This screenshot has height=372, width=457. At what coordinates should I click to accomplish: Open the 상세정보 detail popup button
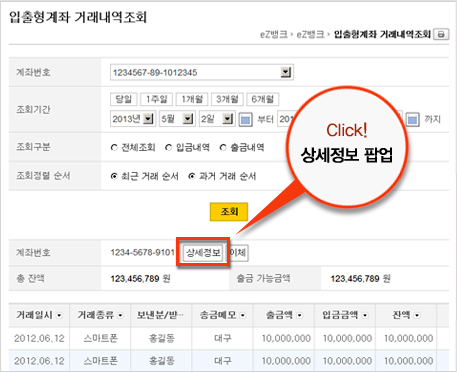(203, 253)
